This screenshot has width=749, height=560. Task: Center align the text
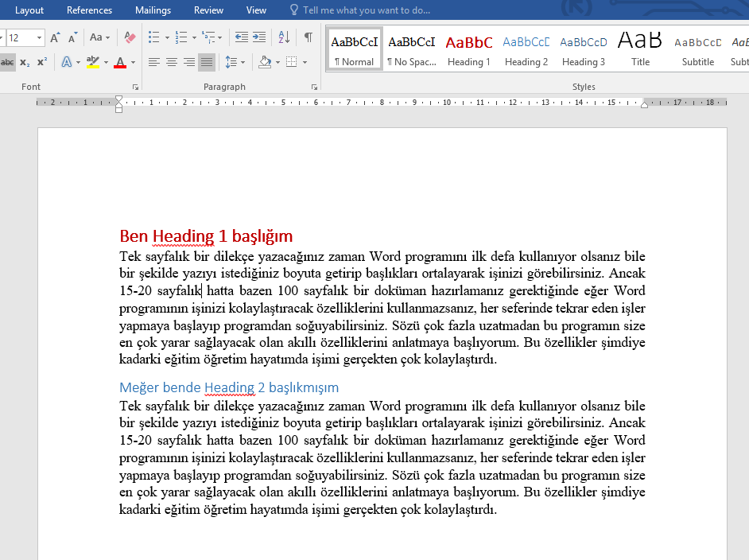(x=172, y=62)
